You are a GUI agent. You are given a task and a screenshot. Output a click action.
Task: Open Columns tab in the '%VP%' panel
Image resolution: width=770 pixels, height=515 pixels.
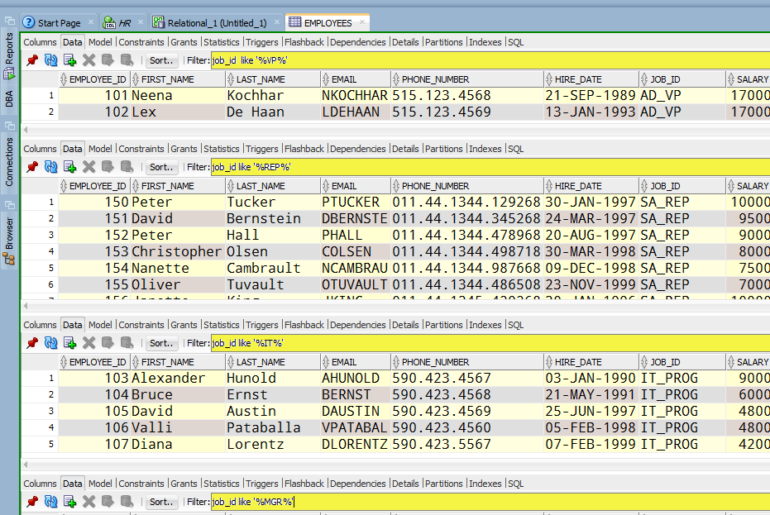coord(40,42)
